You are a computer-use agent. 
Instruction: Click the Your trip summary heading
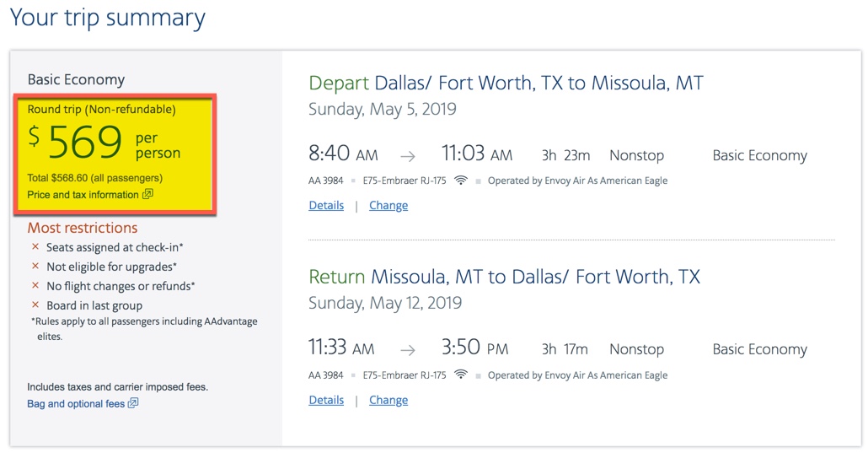point(108,18)
